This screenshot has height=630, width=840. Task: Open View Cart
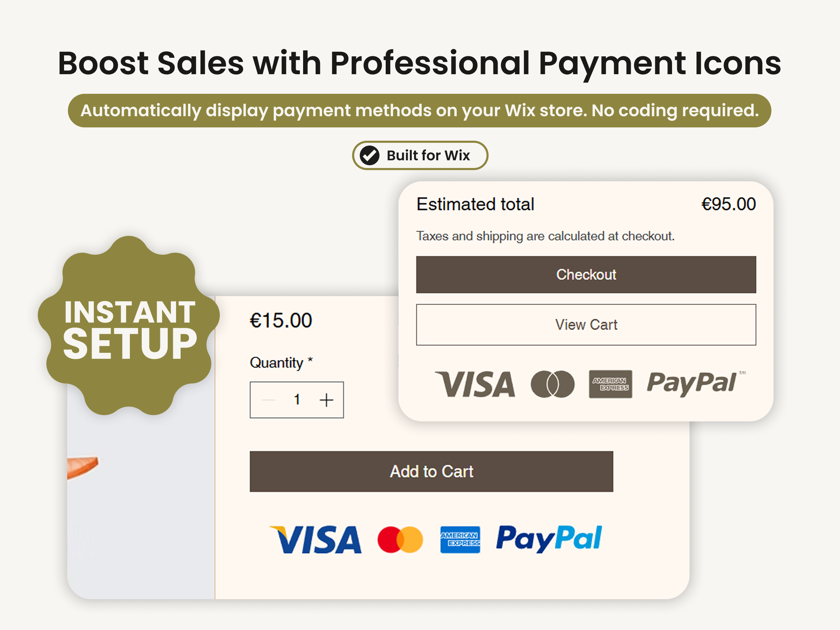pos(586,325)
